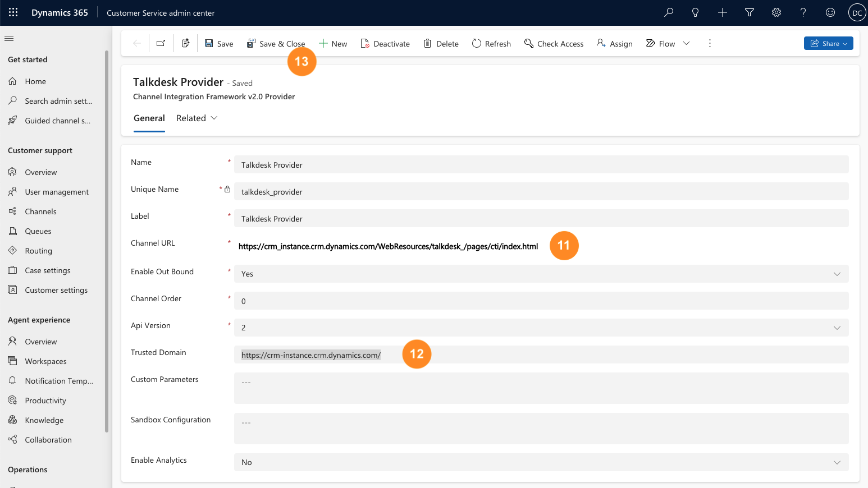868x488 pixels.
Task: Open the Enable Out Bound dropdown
Action: point(541,274)
